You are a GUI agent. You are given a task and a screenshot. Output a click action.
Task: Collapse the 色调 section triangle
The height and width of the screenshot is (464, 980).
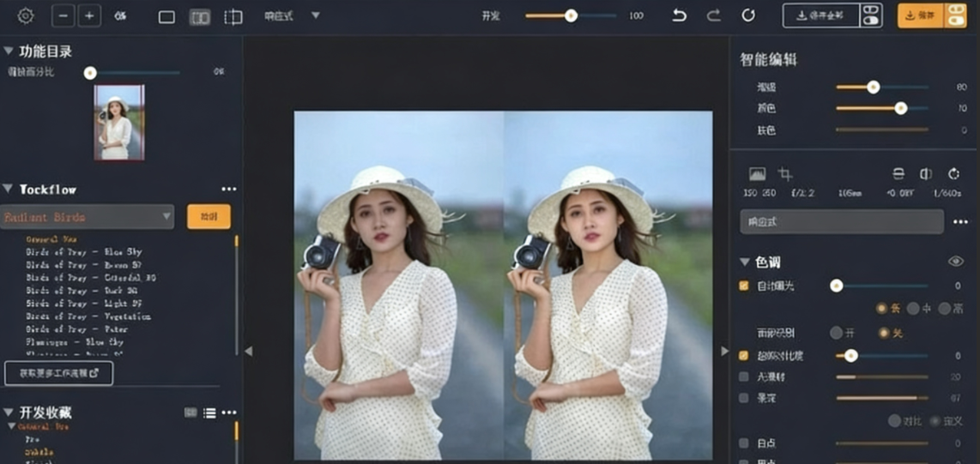click(744, 262)
